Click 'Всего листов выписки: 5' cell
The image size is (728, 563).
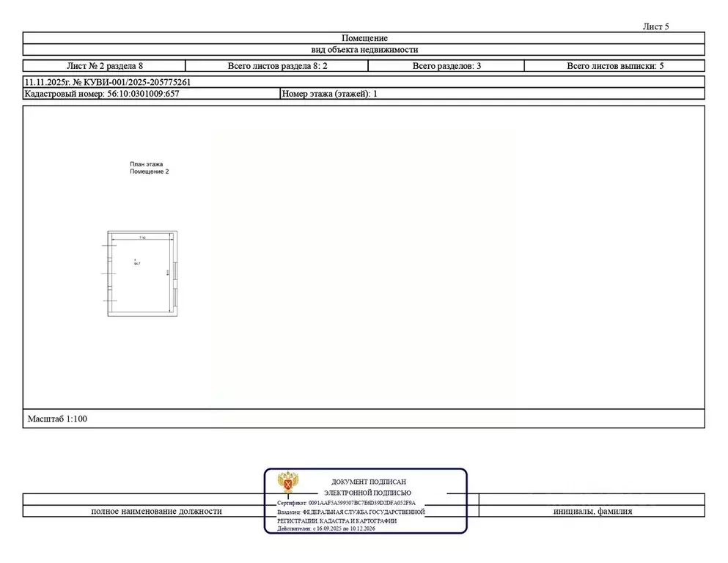coord(614,66)
